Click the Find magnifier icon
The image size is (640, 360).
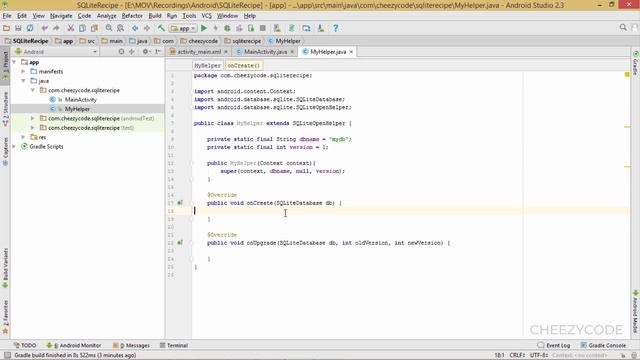pos(109,28)
